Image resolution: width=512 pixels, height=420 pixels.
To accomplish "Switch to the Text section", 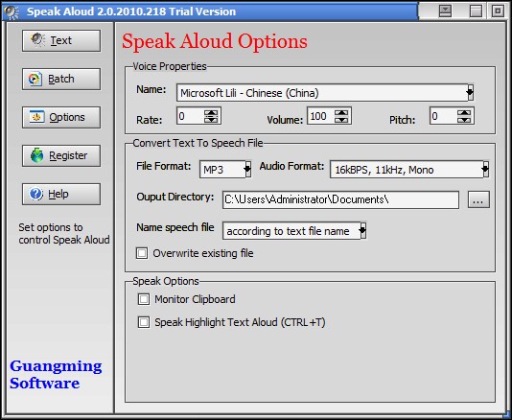I will 61,40.
